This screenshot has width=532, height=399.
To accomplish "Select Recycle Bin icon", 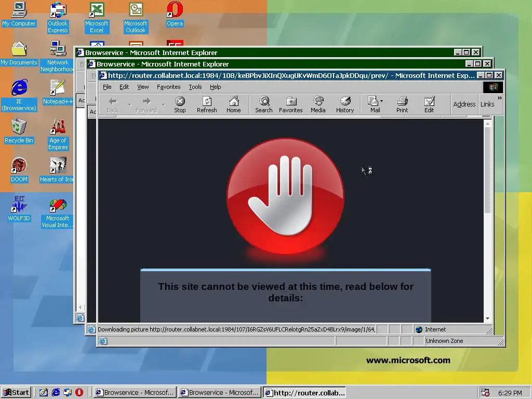I will click(19, 131).
